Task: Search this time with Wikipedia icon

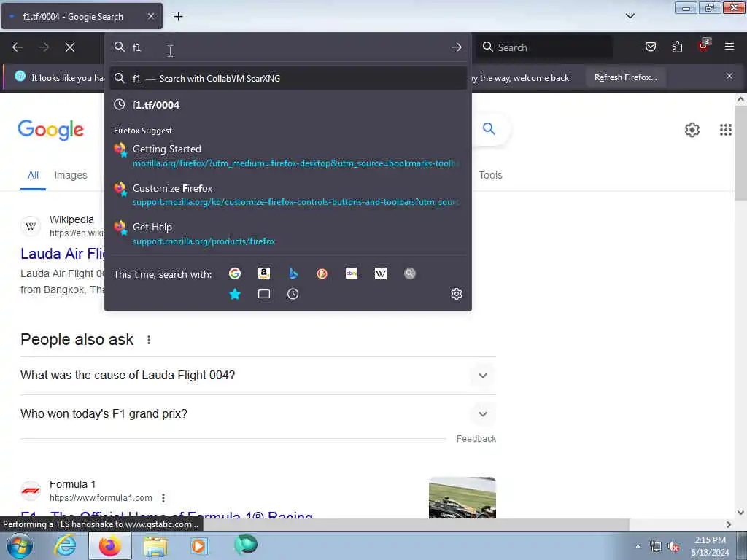Action: tap(381, 273)
